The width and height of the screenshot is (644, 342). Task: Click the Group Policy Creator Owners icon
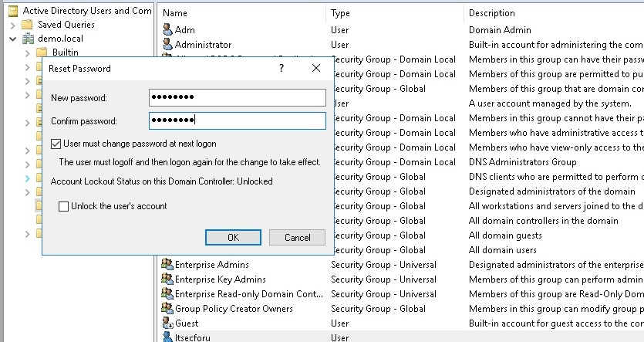click(x=167, y=309)
